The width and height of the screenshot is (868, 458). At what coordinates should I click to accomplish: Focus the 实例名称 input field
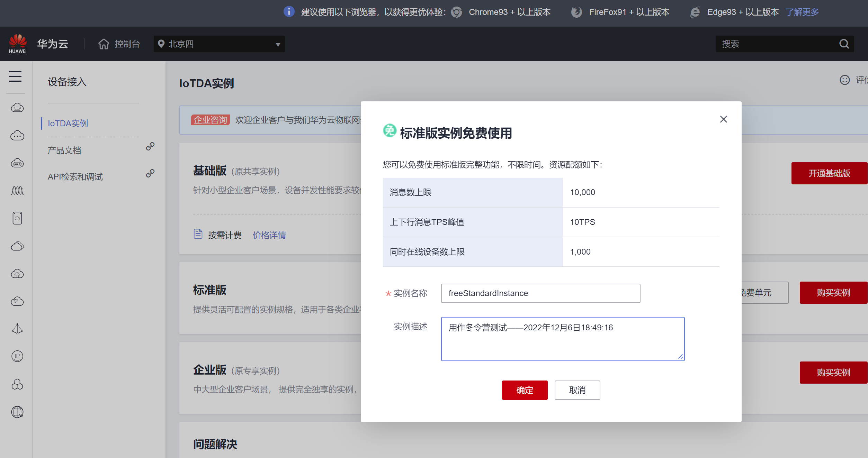click(540, 293)
